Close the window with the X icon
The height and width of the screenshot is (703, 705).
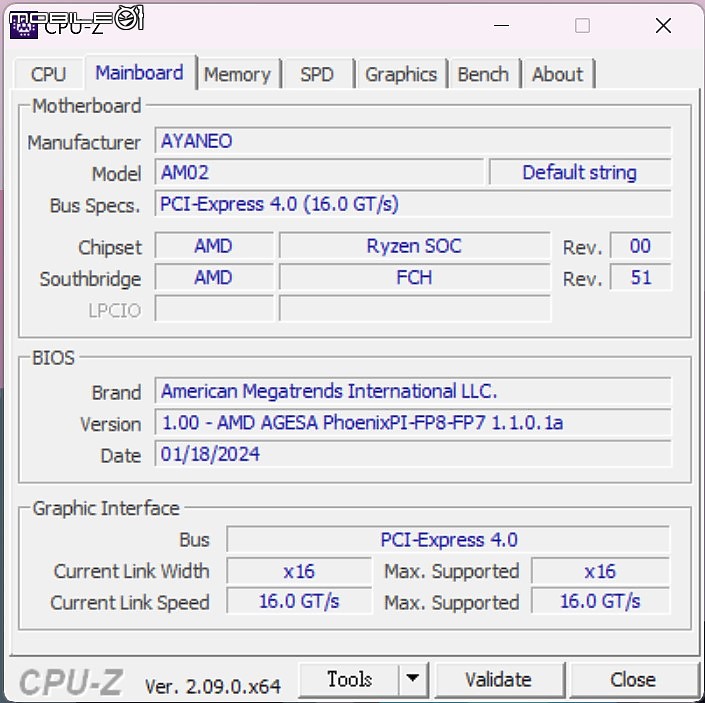pyautogui.click(x=663, y=26)
